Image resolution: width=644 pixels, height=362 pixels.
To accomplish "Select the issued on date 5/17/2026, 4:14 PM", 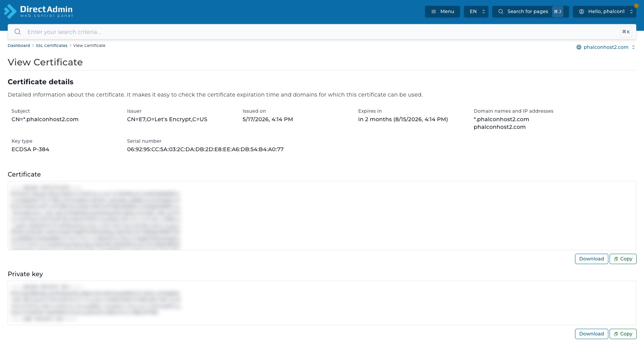I will point(268,119).
